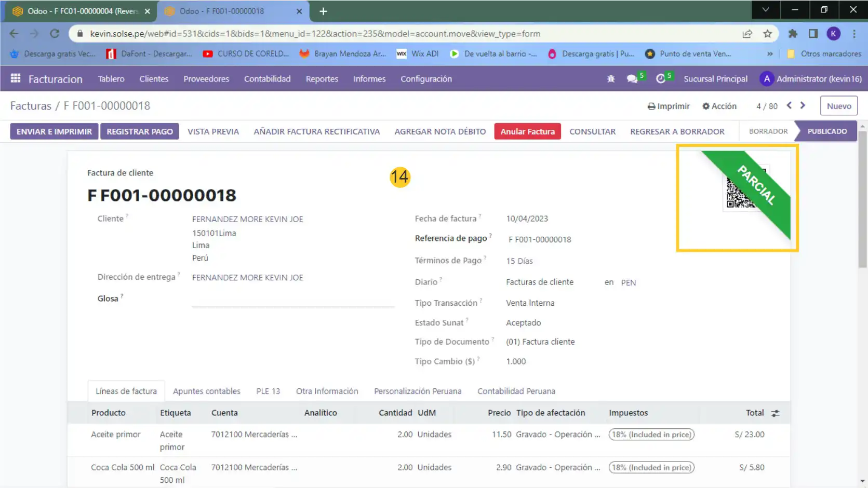This screenshot has height=488, width=868.
Task: Open browser extensions puzzle icon
Action: 793,34
